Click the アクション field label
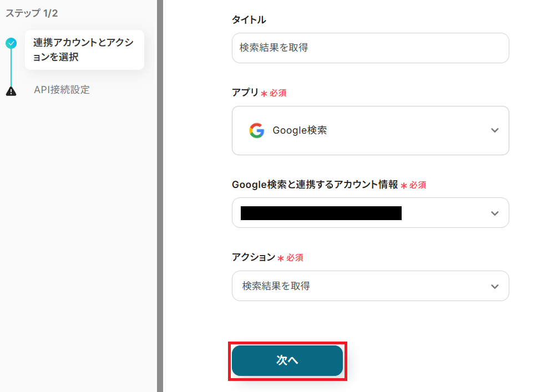This screenshot has height=392, width=547. coord(253,257)
